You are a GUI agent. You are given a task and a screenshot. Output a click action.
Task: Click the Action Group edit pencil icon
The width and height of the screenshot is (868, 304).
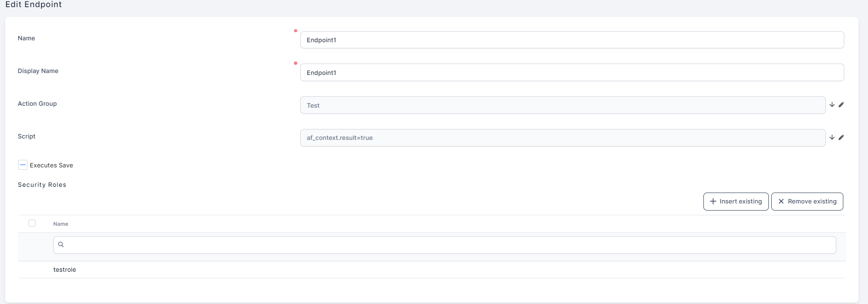pyautogui.click(x=841, y=105)
